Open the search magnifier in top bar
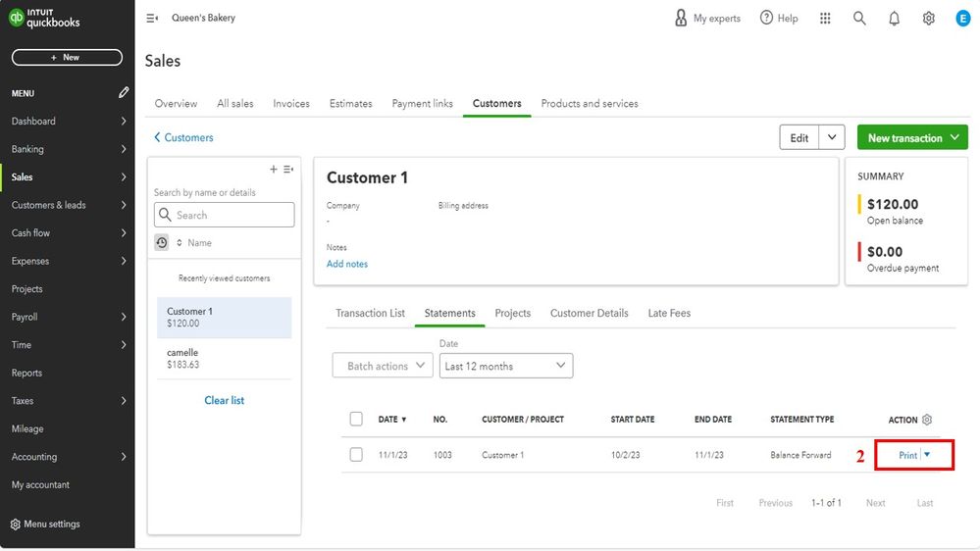Image resolution: width=980 pixels, height=551 pixels. tap(859, 19)
